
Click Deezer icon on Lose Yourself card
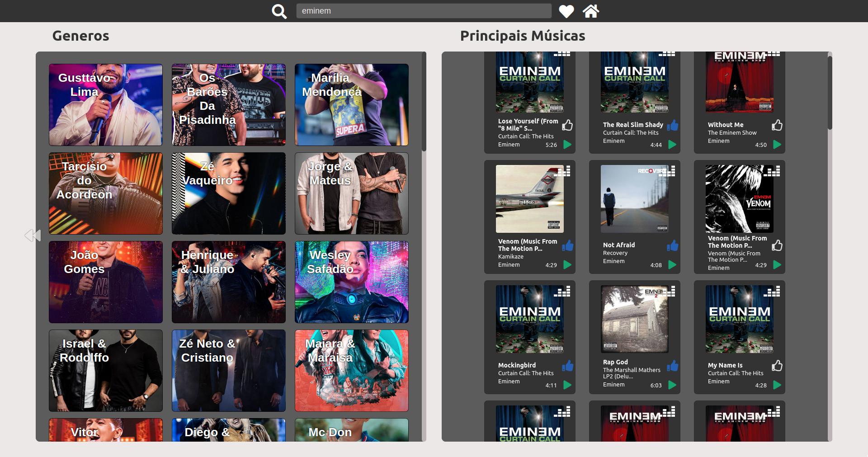pyautogui.click(x=562, y=54)
